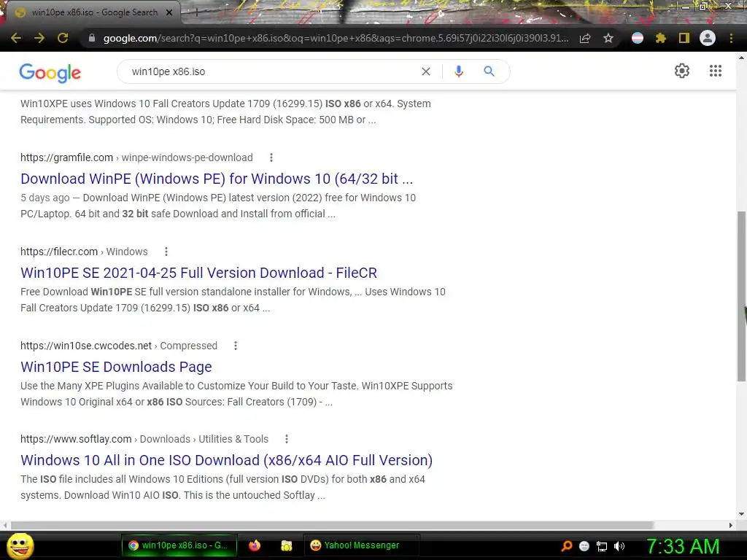
Task: Switch to Yahoo! Messenger taskbar button
Action: [361, 545]
